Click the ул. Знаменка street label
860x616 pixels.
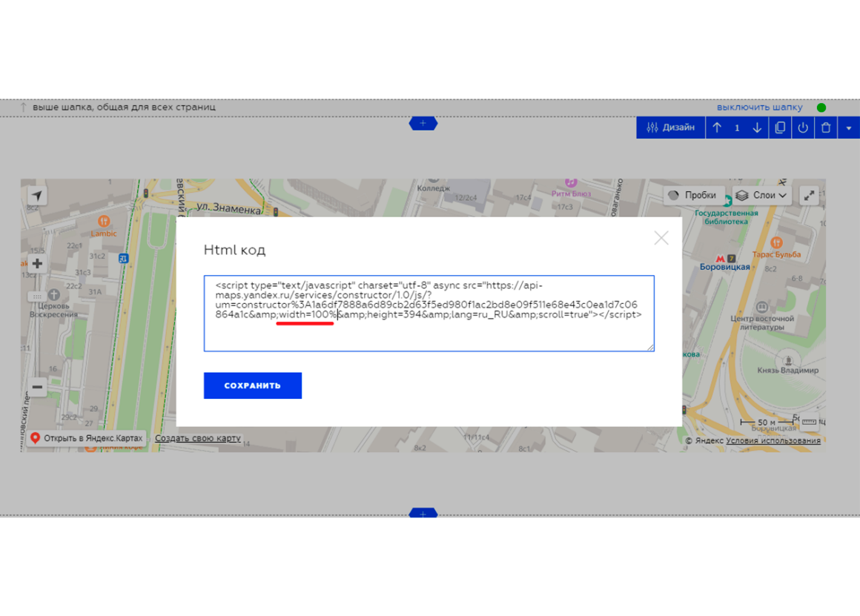point(228,208)
